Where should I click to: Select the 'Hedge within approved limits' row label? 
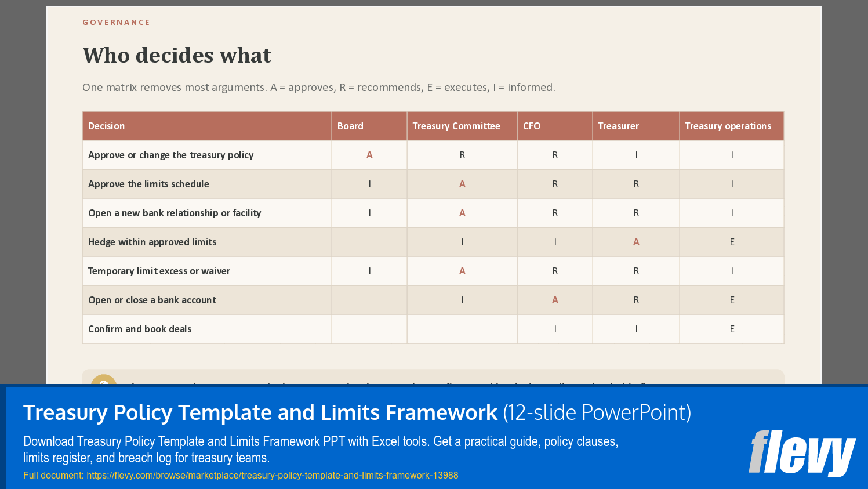pyautogui.click(x=152, y=242)
